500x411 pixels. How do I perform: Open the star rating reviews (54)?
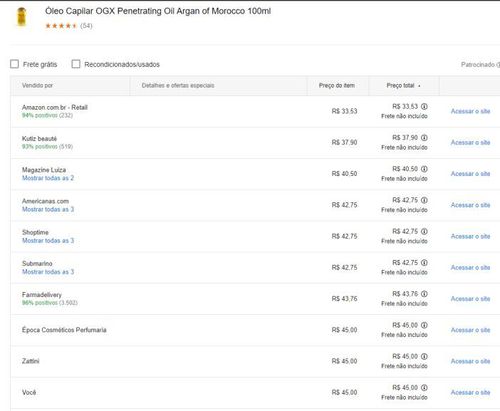(x=69, y=26)
